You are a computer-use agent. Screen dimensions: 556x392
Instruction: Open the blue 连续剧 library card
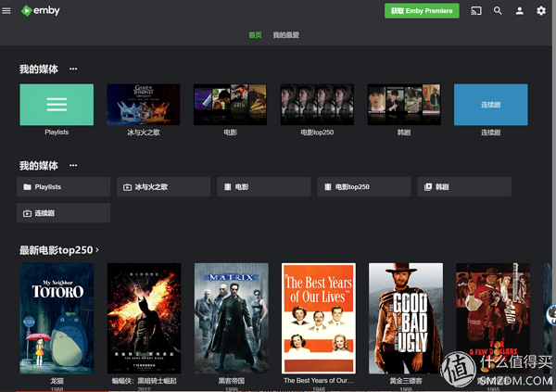(491, 105)
